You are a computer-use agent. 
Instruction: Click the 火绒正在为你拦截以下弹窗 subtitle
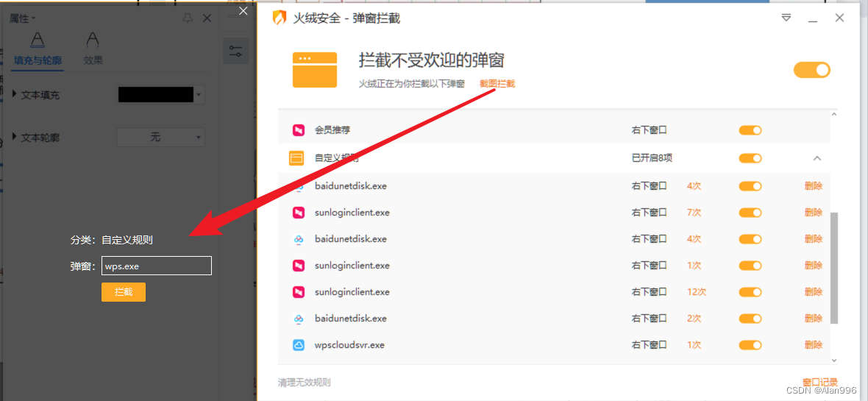point(412,84)
